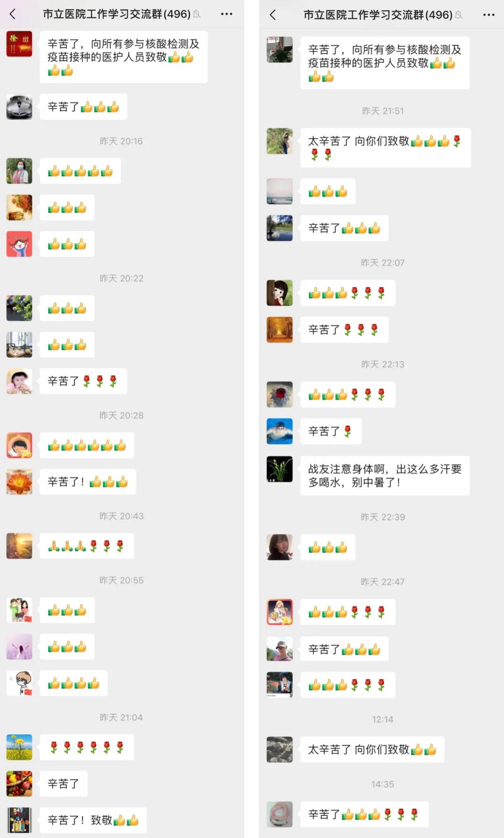Screen dimensions: 504x838
Task: Tap the orange lotus flower avatar
Action: [19, 481]
